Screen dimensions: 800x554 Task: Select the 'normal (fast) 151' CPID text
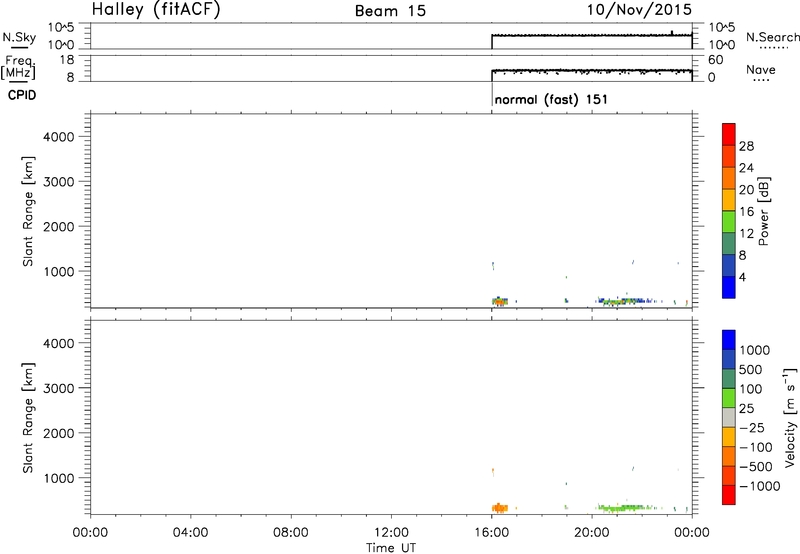551,99
